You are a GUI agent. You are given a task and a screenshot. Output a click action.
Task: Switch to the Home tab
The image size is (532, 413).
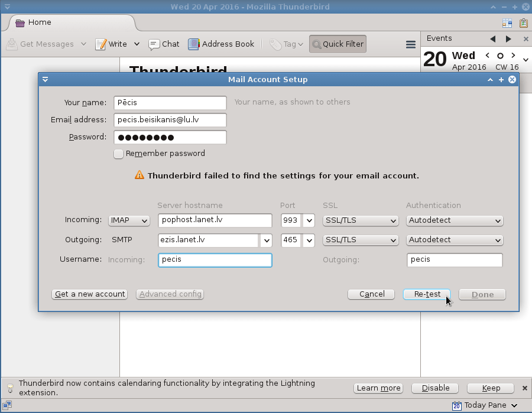click(72, 22)
